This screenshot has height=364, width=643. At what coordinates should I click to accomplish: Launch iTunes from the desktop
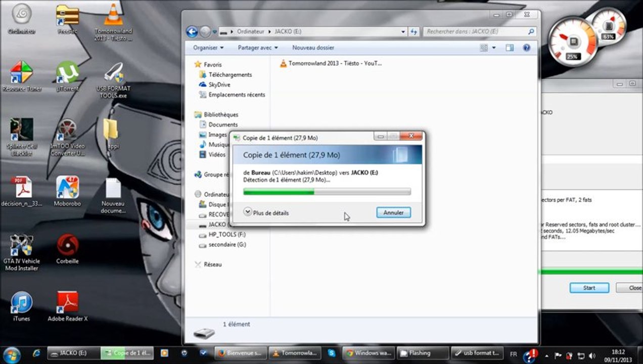tap(22, 306)
